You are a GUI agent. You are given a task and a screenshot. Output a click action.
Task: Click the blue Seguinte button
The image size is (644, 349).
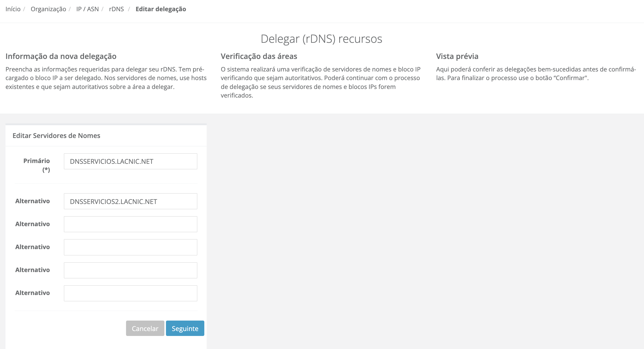[185, 328]
